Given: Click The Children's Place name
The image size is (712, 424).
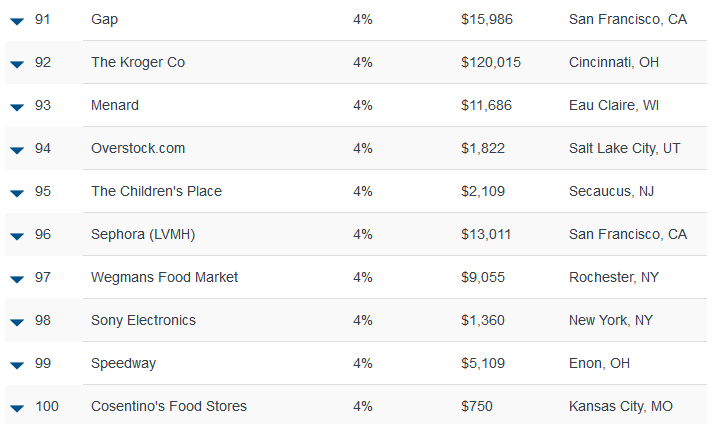Looking at the screenshot, I should pos(156,191).
